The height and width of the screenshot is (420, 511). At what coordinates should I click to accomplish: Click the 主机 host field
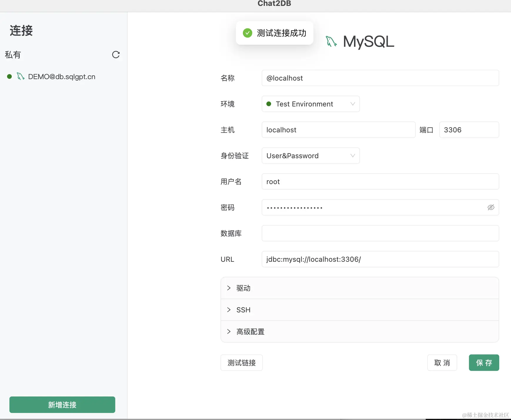338,130
